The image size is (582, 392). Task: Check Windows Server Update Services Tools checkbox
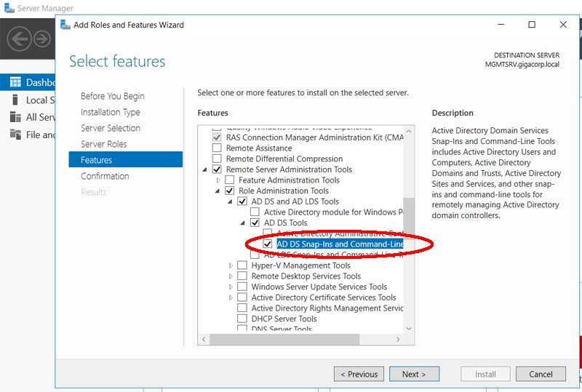(x=242, y=287)
